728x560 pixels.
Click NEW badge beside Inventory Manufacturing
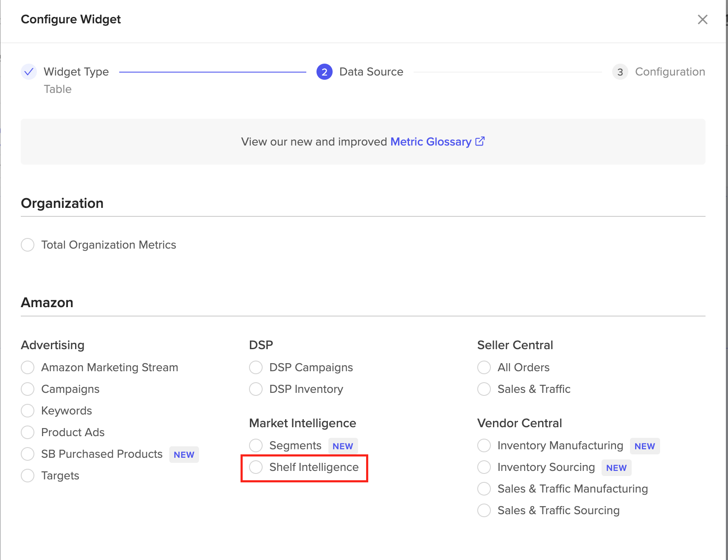(645, 446)
